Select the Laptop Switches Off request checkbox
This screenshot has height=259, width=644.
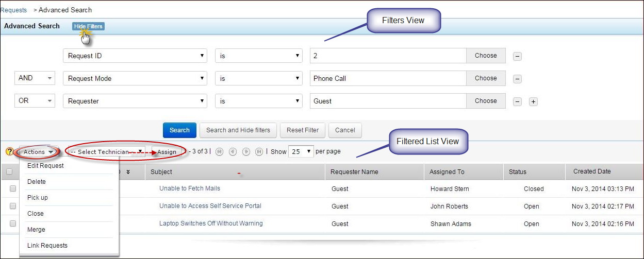(x=13, y=224)
